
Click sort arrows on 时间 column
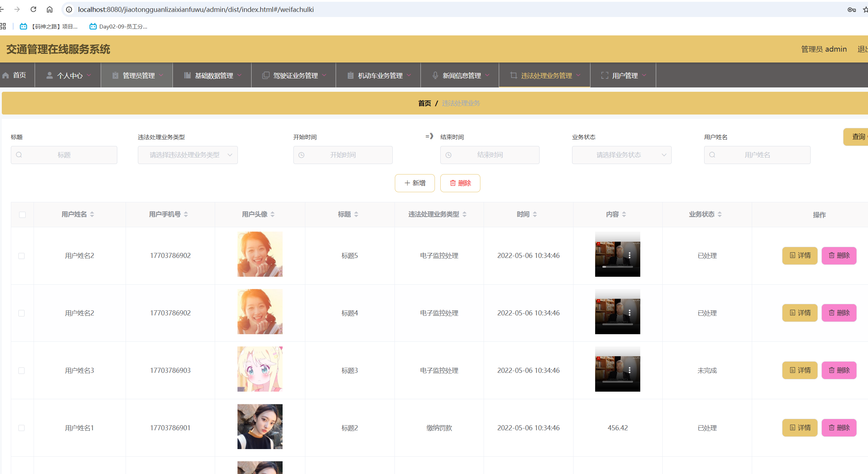(x=535, y=214)
